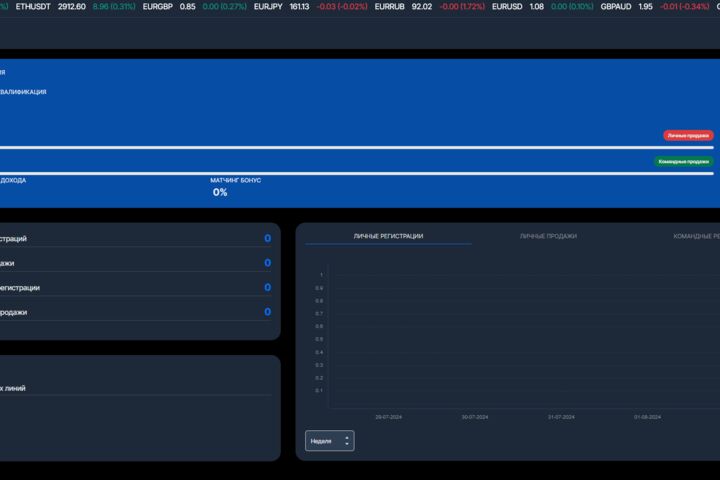Image resolution: width=720 pixels, height=480 pixels.
Task: Click the Командные продажи progress bar
Action: (x=356, y=173)
